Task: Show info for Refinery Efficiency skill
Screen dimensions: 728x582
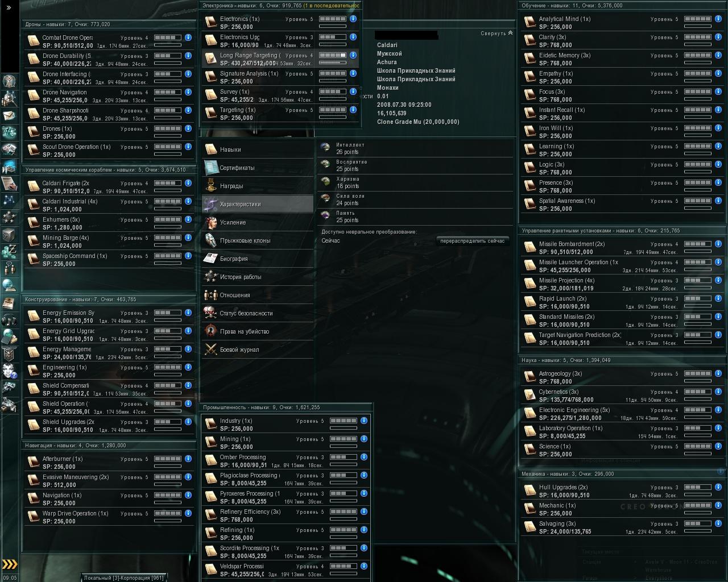Action: point(364,512)
